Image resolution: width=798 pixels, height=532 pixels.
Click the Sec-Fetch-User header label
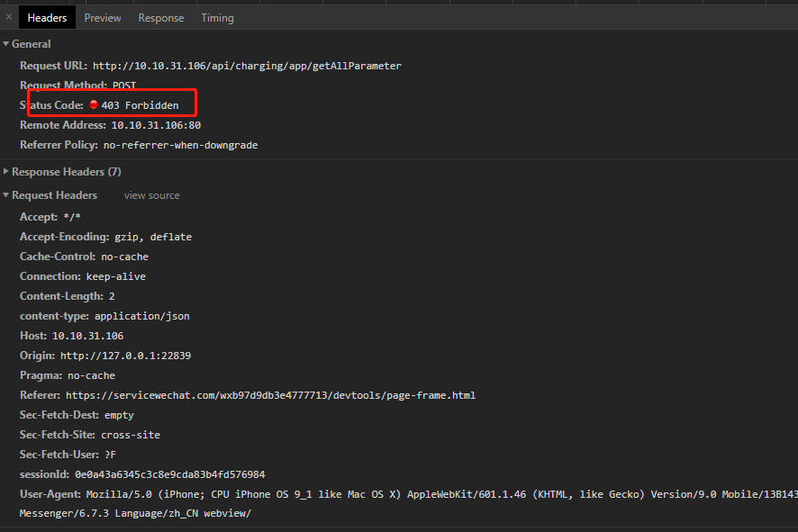59,455
